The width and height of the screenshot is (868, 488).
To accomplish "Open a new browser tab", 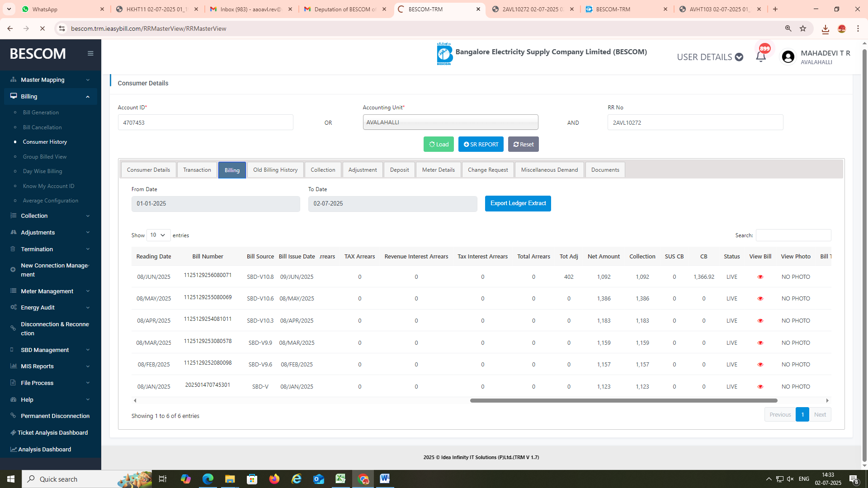I will tap(775, 9).
